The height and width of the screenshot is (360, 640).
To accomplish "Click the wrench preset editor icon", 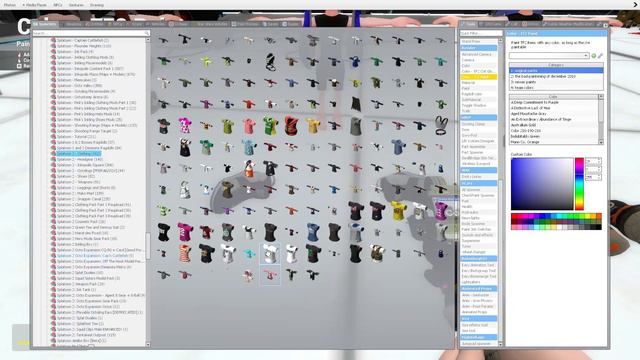I will tap(600, 56).
